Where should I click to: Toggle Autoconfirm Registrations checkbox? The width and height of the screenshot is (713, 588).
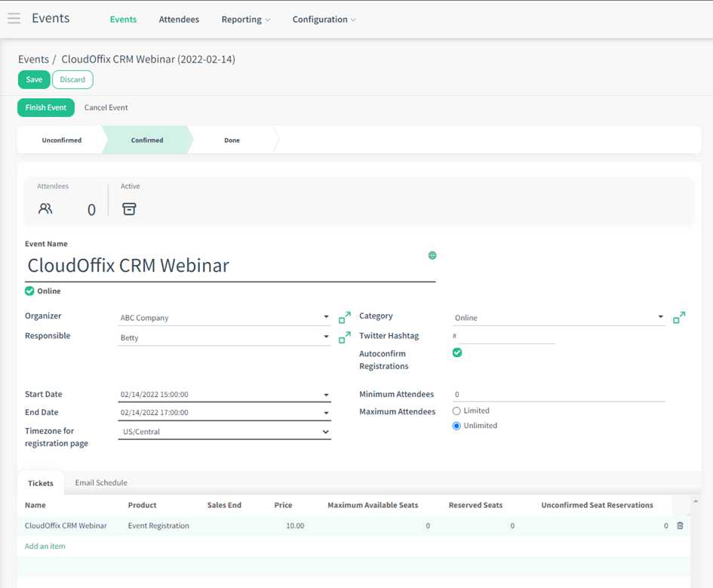[x=457, y=352]
